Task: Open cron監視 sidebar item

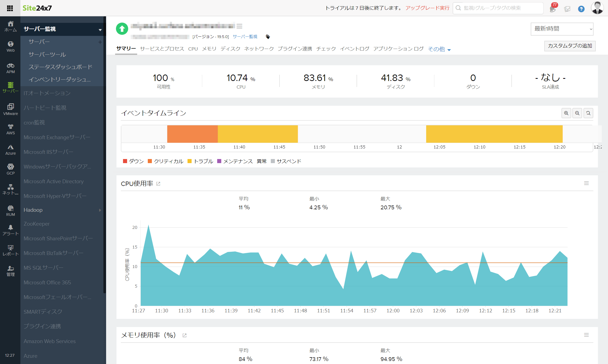Action: pyautogui.click(x=34, y=123)
